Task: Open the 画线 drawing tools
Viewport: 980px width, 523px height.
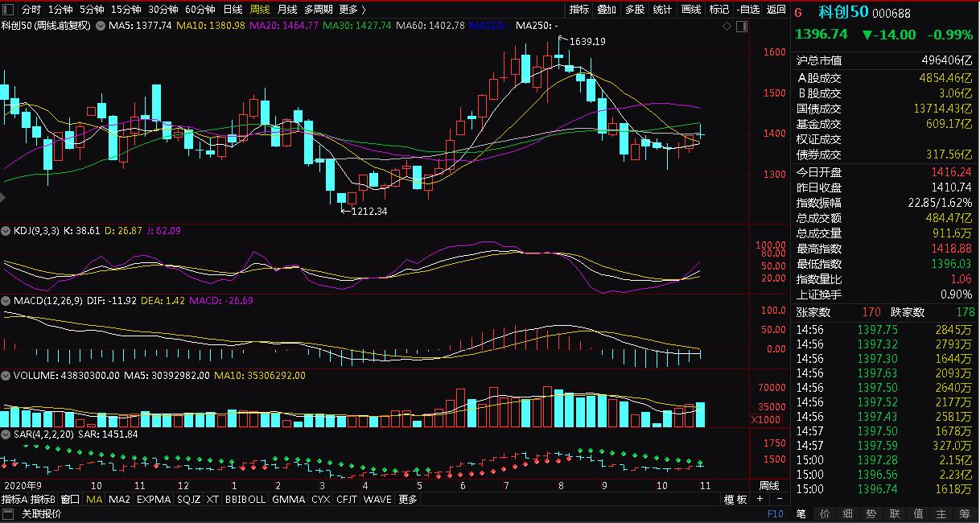Action: click(690, 10)
